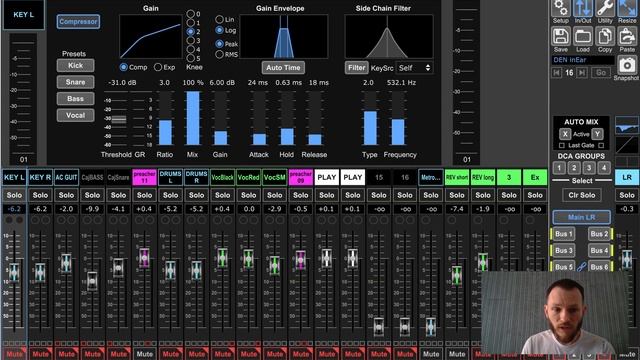
Task: Go to next snapshot with skip-forward arrow
Action: (582, 73)
